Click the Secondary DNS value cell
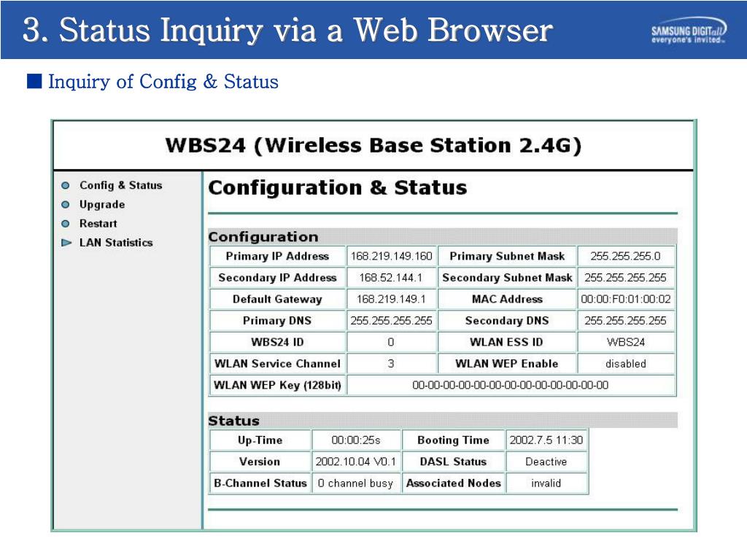The height and width of the screenshot is (560, 747). [x=625, y=321]
